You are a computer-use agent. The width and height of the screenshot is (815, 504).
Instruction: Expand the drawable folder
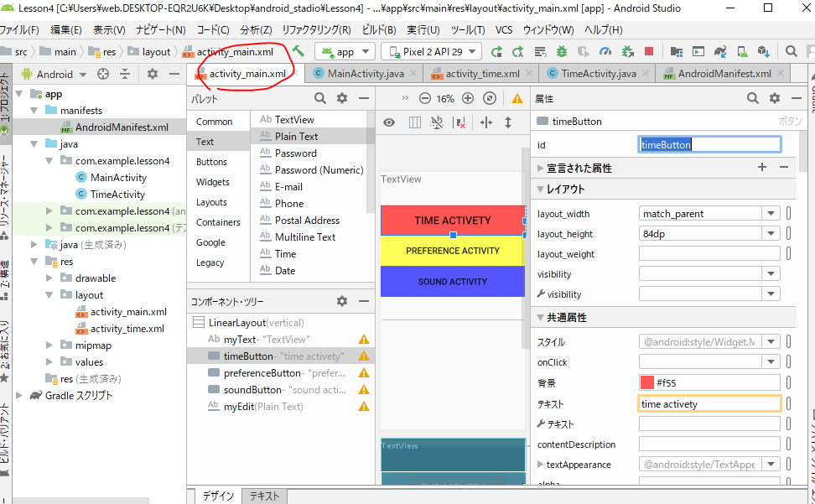click(49, 278)
